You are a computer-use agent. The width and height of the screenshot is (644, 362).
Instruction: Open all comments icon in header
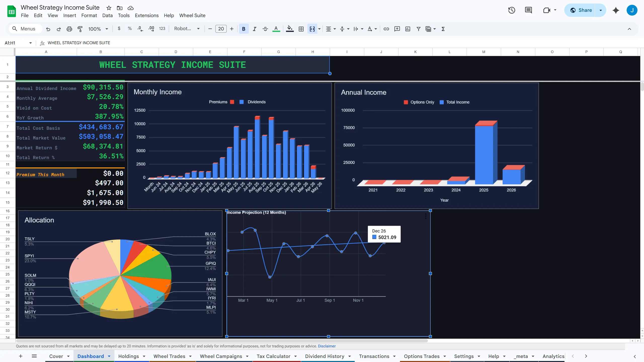[x=528, y=10]
